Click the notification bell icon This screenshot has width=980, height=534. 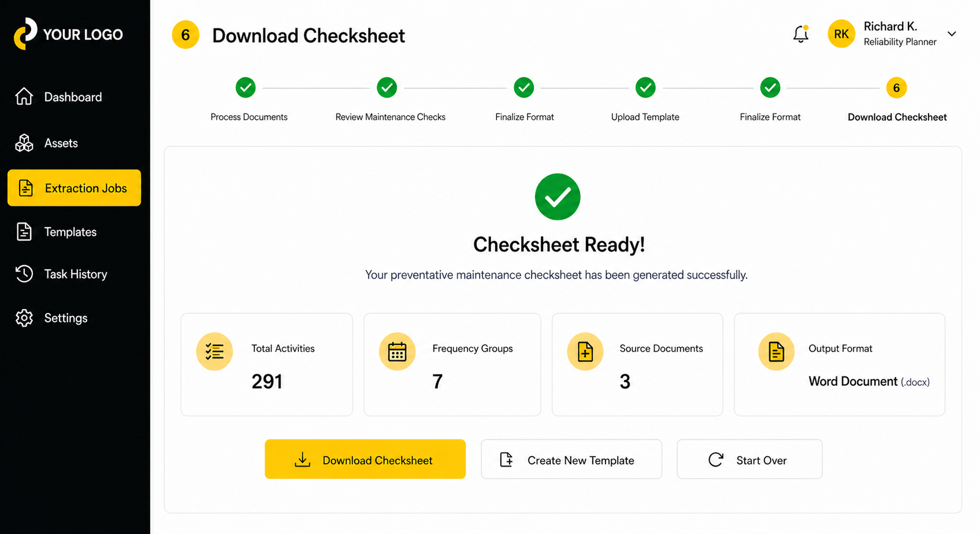tap(801, 35)
